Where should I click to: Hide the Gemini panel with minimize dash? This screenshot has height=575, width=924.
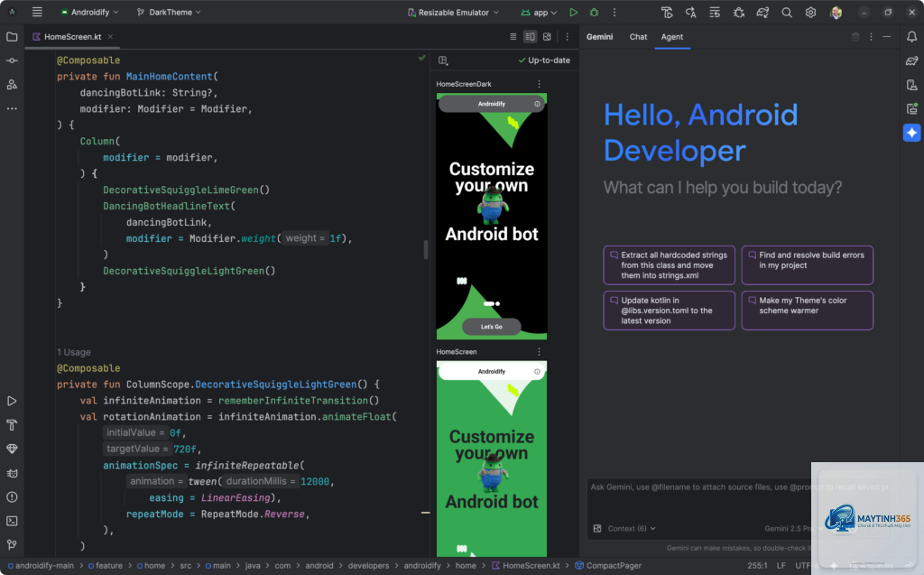(x=886, y=37)
